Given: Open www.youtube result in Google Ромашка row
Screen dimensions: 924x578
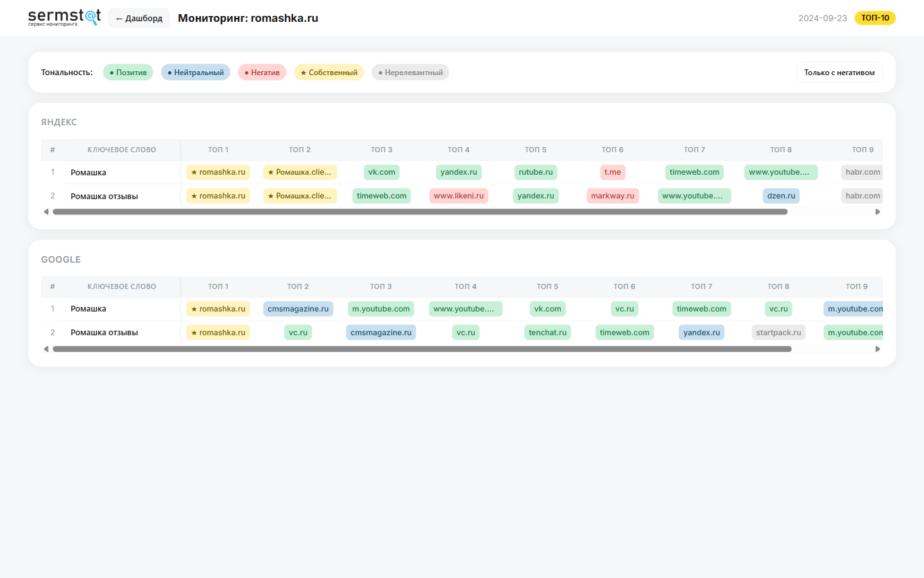Looking at the screenshot, I should click(466, 309).
